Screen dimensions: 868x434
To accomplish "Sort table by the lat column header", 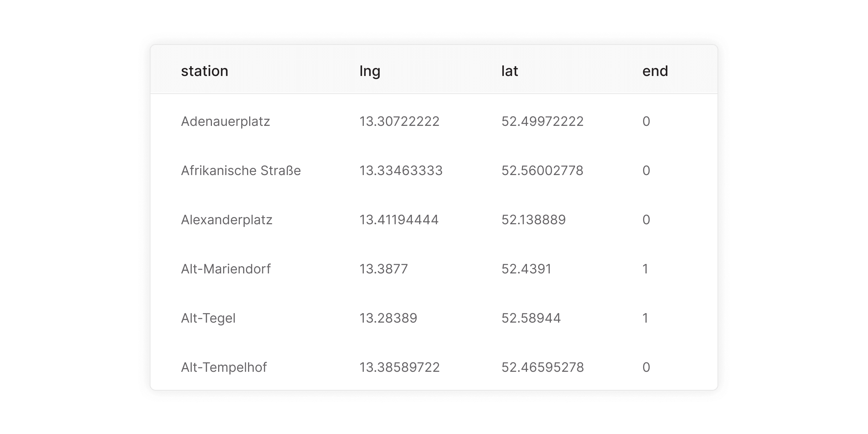I will tap(510, 71).
